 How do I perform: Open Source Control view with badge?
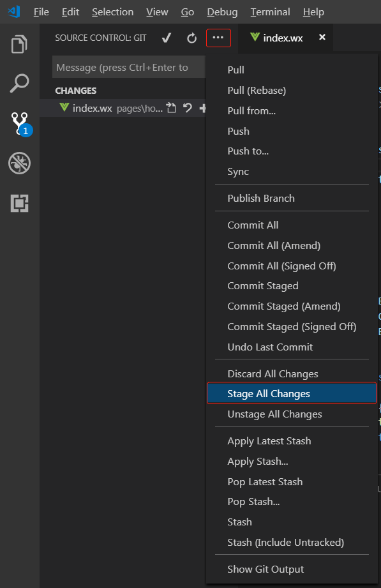point(20,124)
